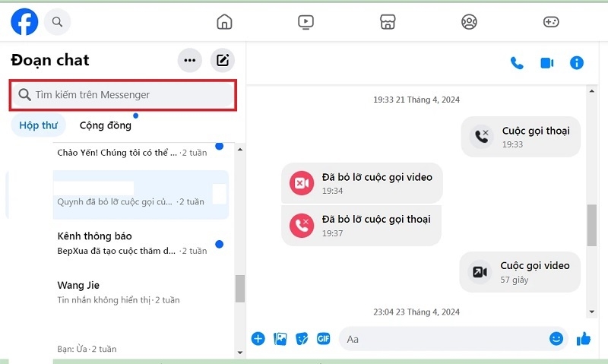608x364 pixels.
Task: Start a video call with camera icon
Action: 546,63
